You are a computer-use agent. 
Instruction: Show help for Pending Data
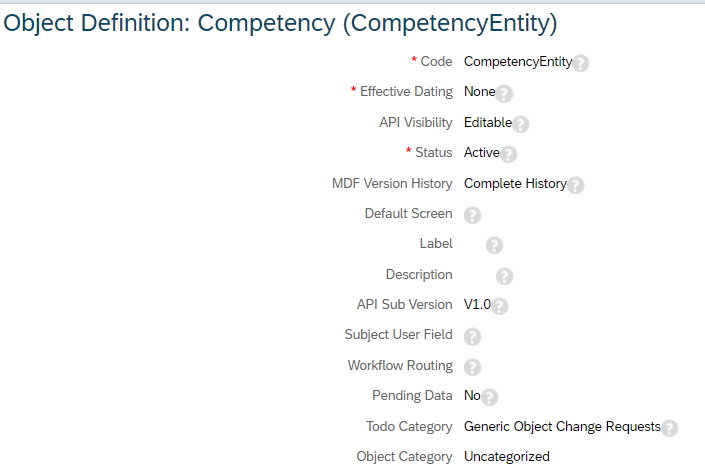[x=489, y=397]
